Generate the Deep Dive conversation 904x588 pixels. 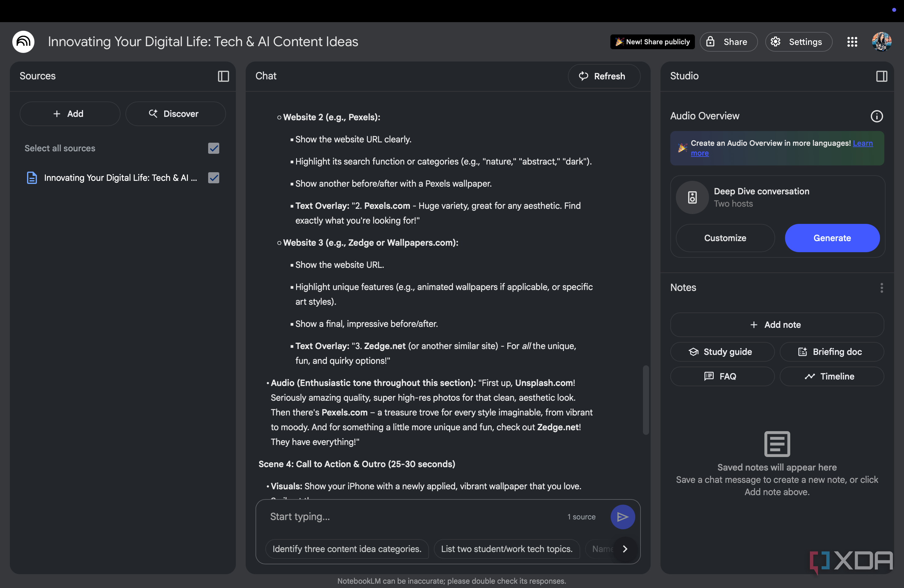(x=832, y=238)
